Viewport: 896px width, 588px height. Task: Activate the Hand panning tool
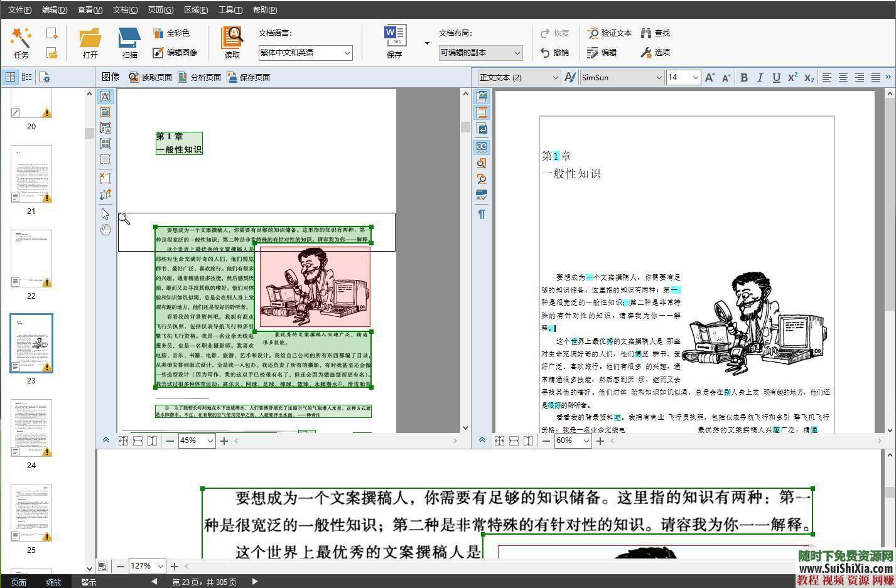105,229
